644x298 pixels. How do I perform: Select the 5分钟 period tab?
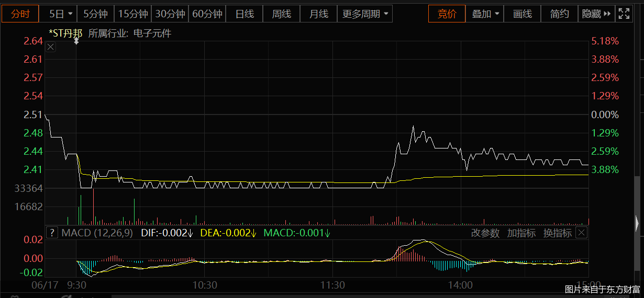pyautogui.click(x=96, y=14)
